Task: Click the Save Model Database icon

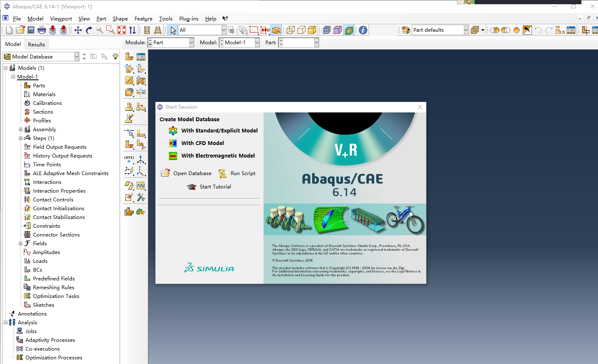Action: [x=31, y=30]
